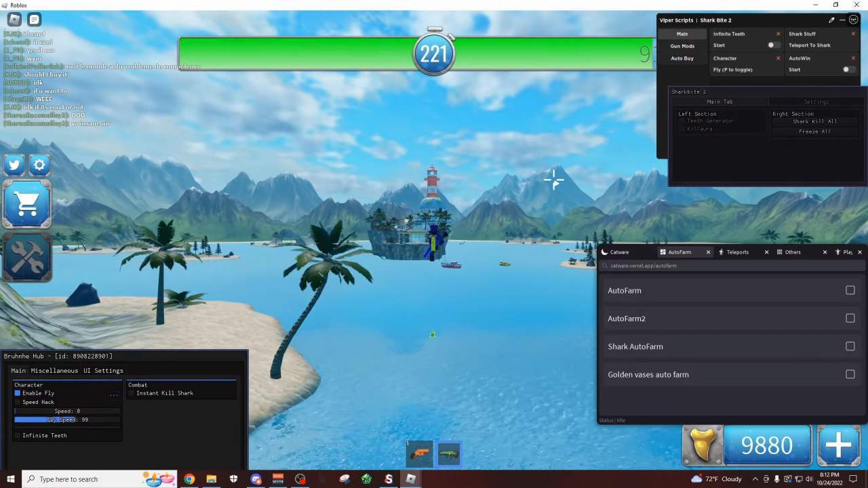Check the Golden vases auto farm checkbox
The image size is (868, 488).
pos(850,373)
